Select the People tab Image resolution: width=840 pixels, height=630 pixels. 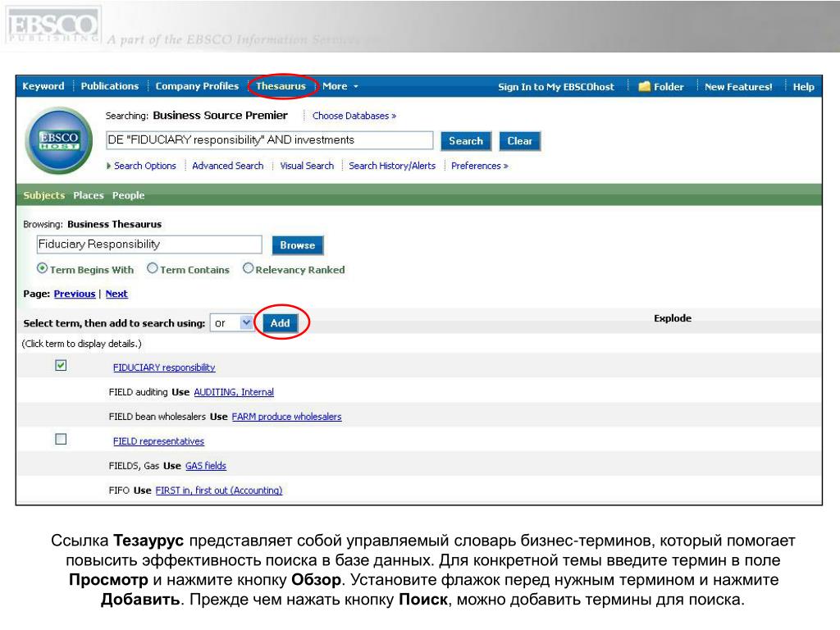[129, 195]
